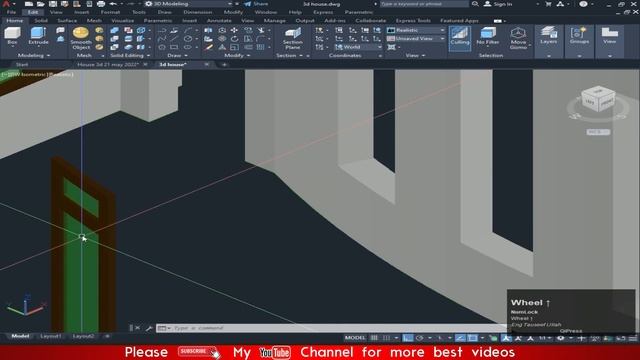Click the New drawing icon in quick access
Viewport: 640px width, 360px height.
click(29, 4)
